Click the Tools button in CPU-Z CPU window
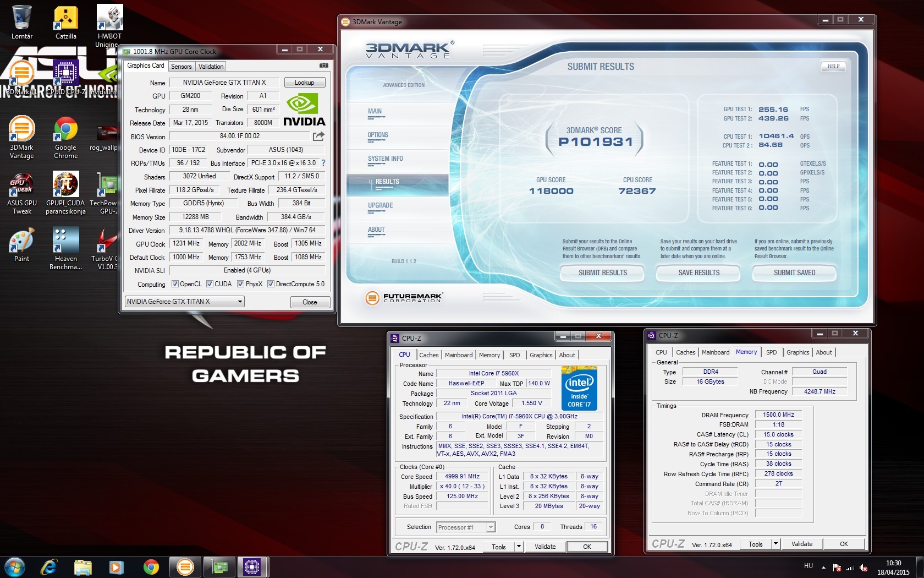924x578 pixels. (499, 547)
